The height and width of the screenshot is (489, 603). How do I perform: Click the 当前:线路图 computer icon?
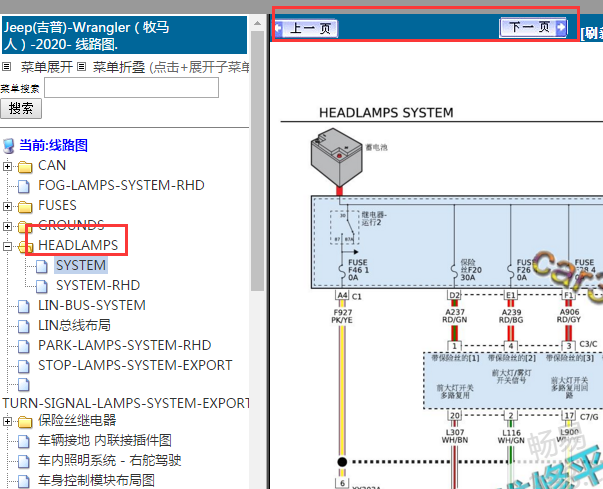9,146
